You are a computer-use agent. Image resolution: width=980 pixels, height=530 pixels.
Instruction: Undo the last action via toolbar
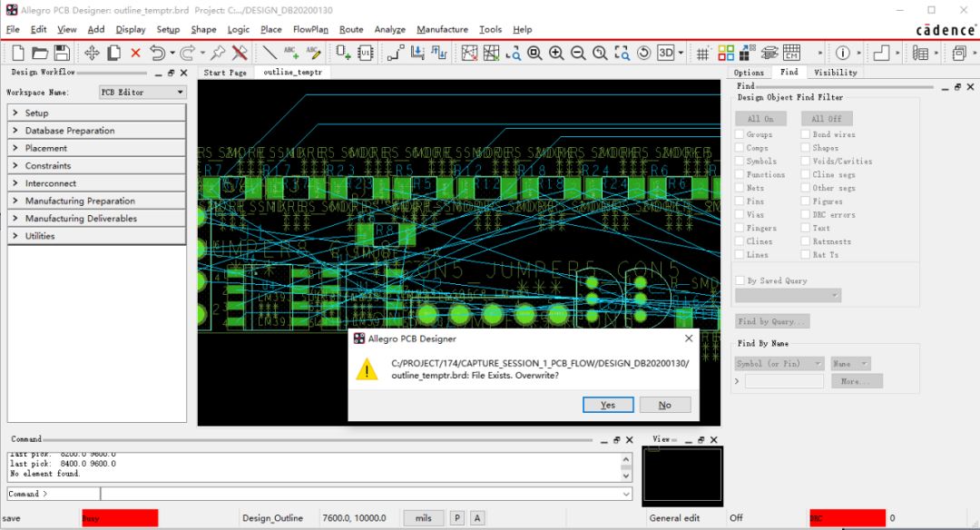pos(158,54)
